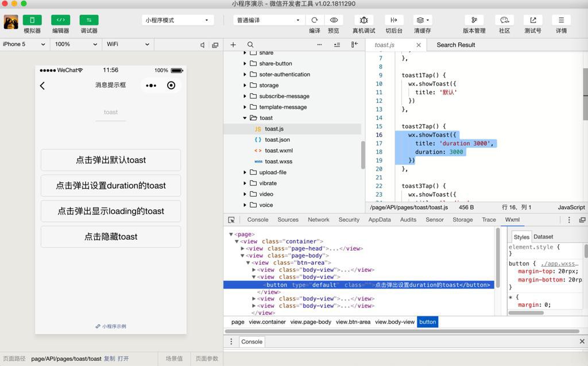Open toast.wxml in the file tree
This screenshot has width=588, height=366.
pyautogui.click(x=278, y=151)
